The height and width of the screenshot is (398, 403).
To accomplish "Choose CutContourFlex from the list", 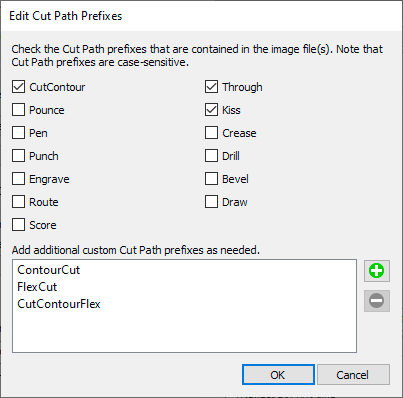I will tap(59, 304).
